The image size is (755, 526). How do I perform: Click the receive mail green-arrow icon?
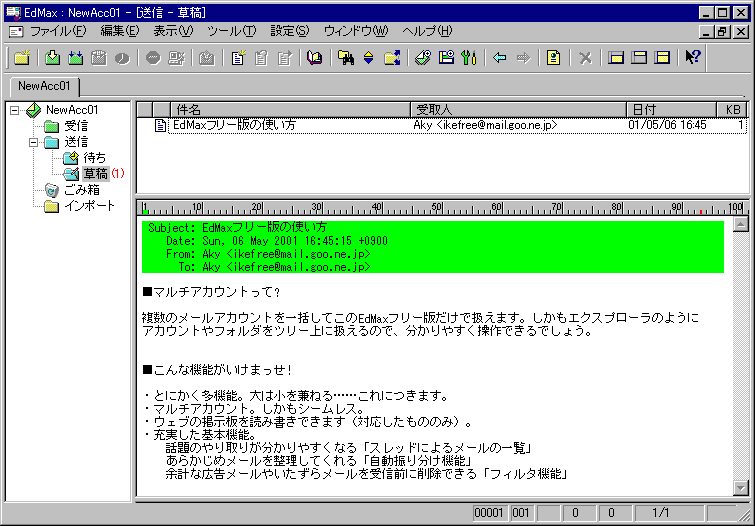tap(52, 58)
